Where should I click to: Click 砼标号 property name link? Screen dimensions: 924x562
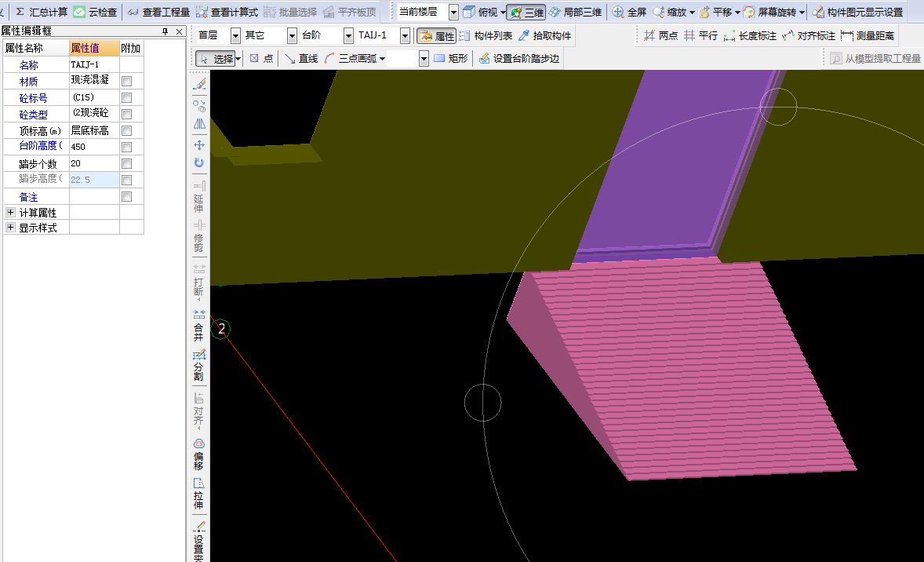tap(33, 98)
